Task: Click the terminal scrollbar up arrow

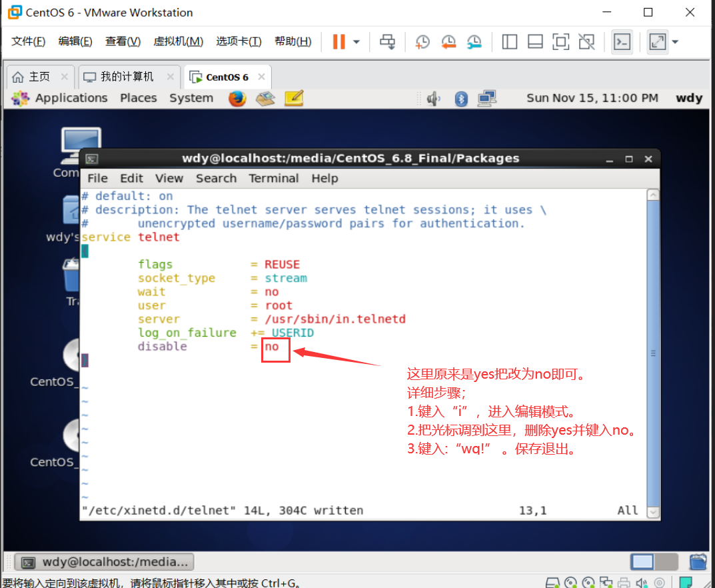Action: pyautogui.click(x=653, y=195)
